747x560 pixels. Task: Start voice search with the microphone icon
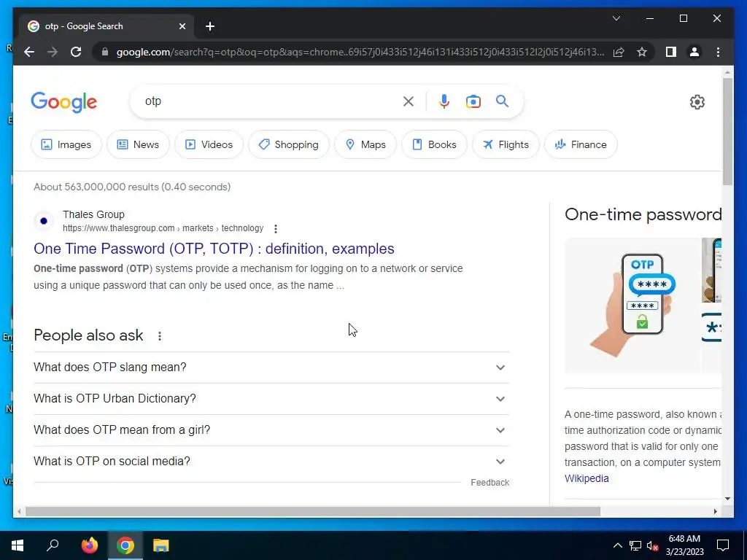click(444, 101)
